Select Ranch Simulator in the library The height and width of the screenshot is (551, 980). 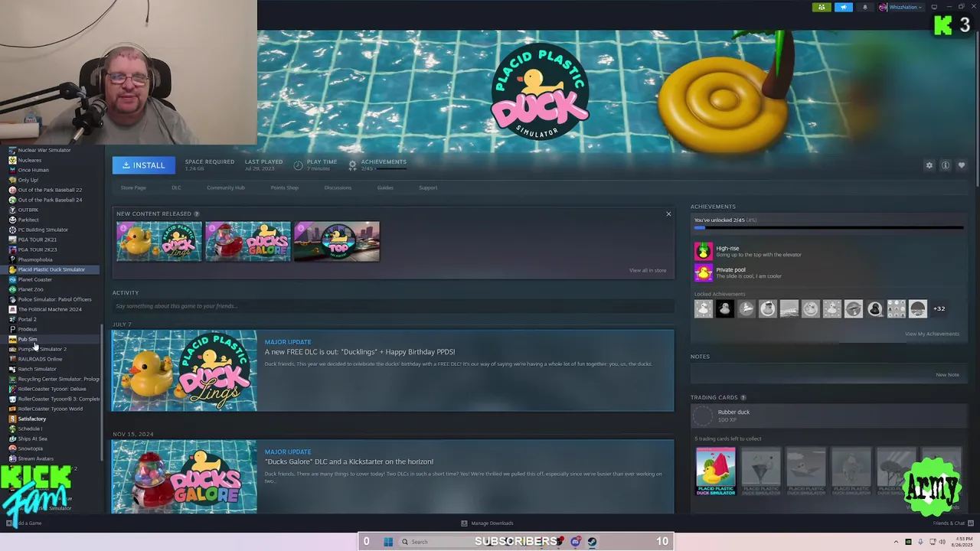tap(37, 369)
